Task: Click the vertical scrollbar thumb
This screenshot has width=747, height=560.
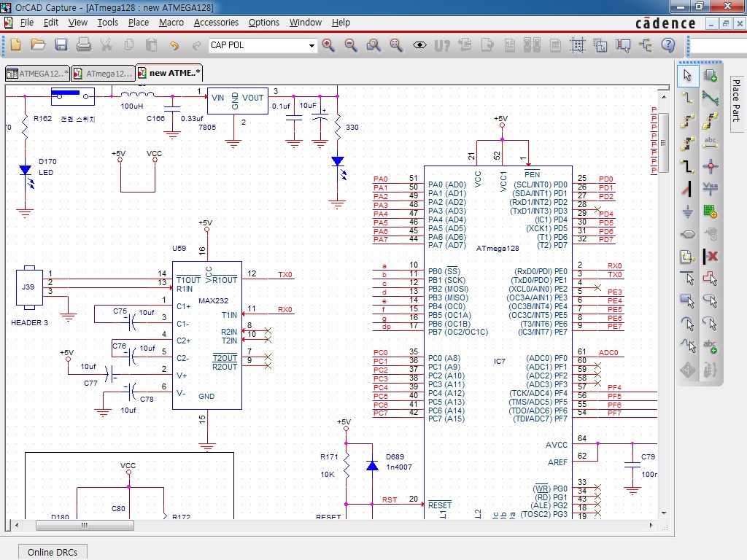Action: (664, 142)
